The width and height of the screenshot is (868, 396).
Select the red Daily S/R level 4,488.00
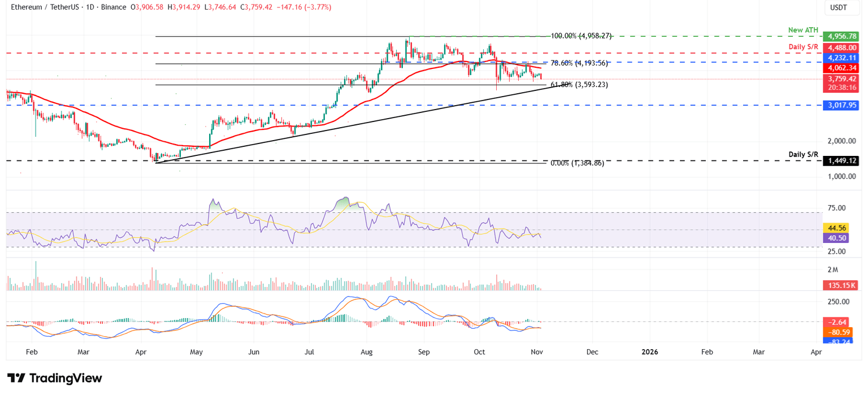coord(841,47)
